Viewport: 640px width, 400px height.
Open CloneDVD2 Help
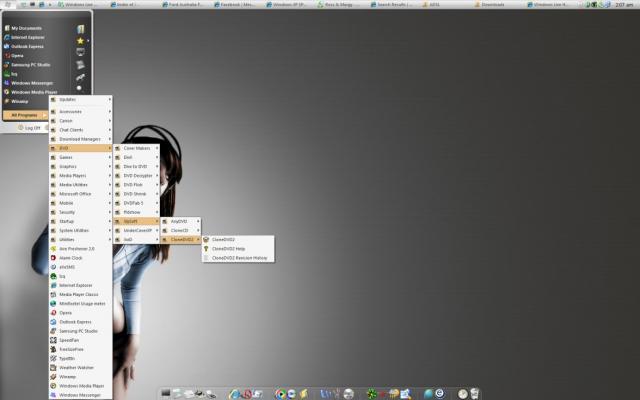pos(238,249)
